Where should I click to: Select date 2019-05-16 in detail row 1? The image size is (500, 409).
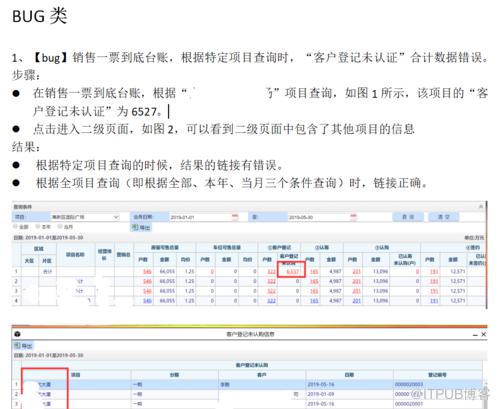(321, 384)
